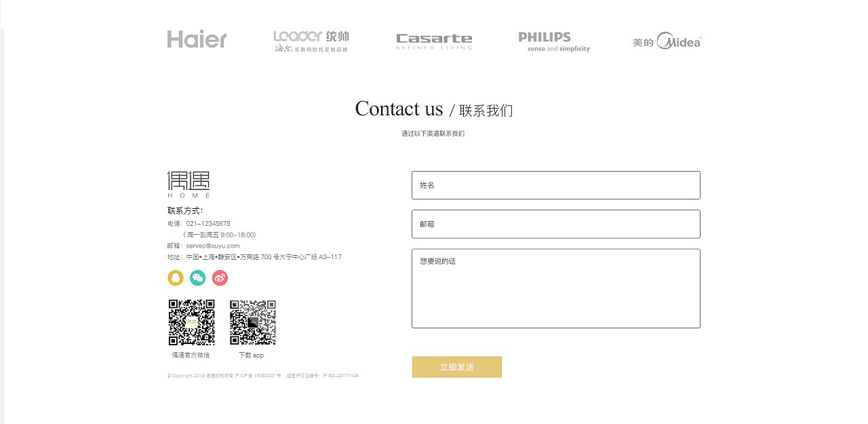Click the Haier brand logo
This screenshot has height=424, width=868.
point(197,39)
